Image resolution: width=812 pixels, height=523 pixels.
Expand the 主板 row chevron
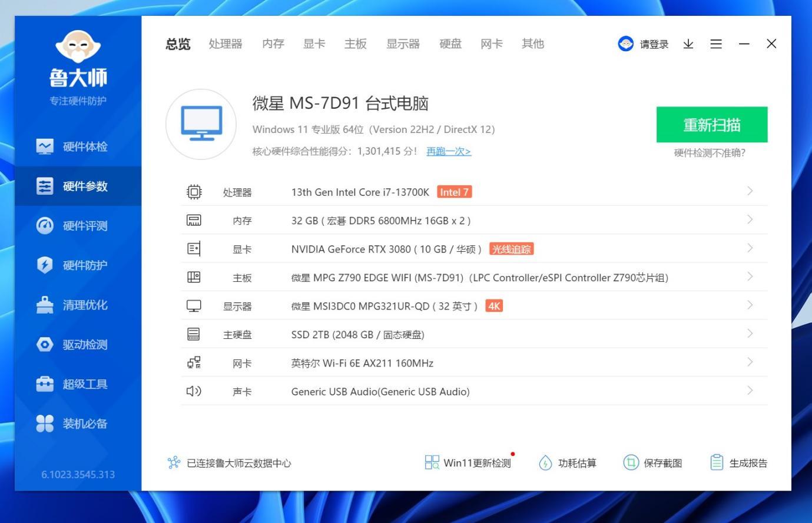[750, 277]
